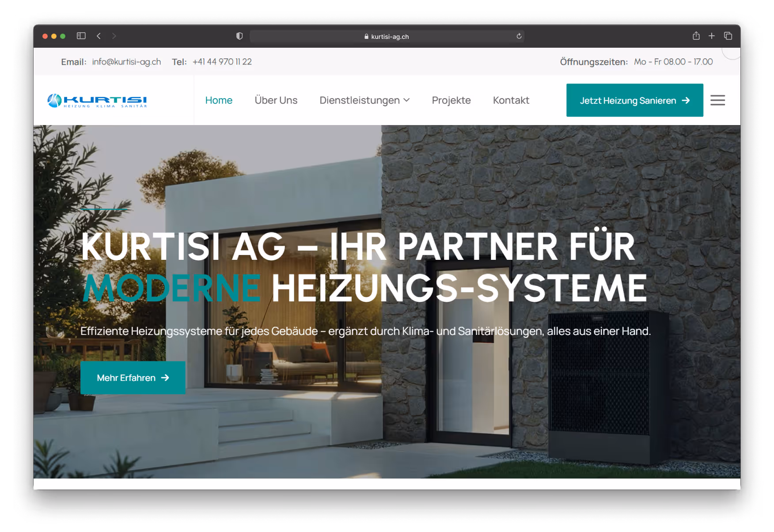This screenshot has width=774, height=532.
Task: Click the lock icon in the address bar
Action: 366,36
